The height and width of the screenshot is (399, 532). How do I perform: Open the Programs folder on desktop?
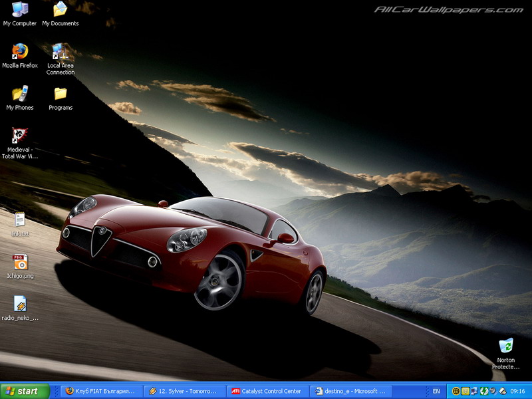[61, 94]
